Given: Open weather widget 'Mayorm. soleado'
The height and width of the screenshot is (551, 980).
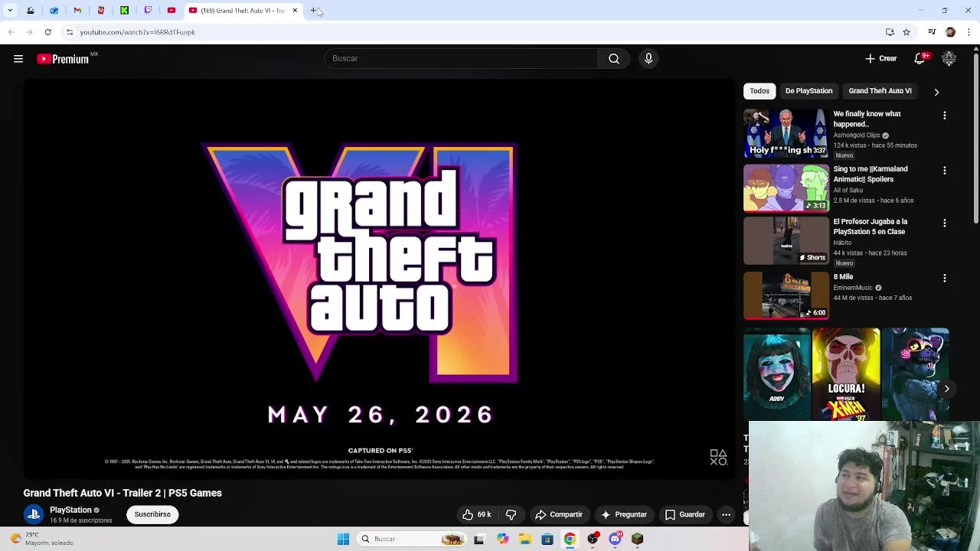Looking at the screenshot, I should 41,539.
